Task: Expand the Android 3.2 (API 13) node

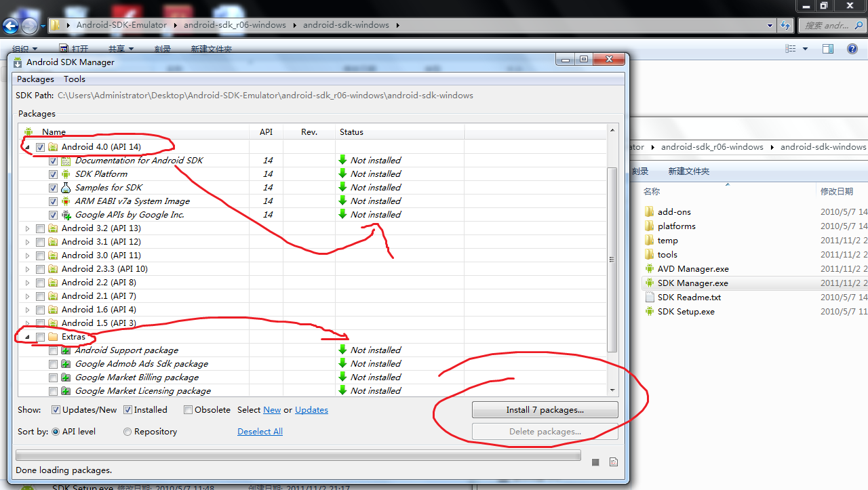Action: [27, 228]
